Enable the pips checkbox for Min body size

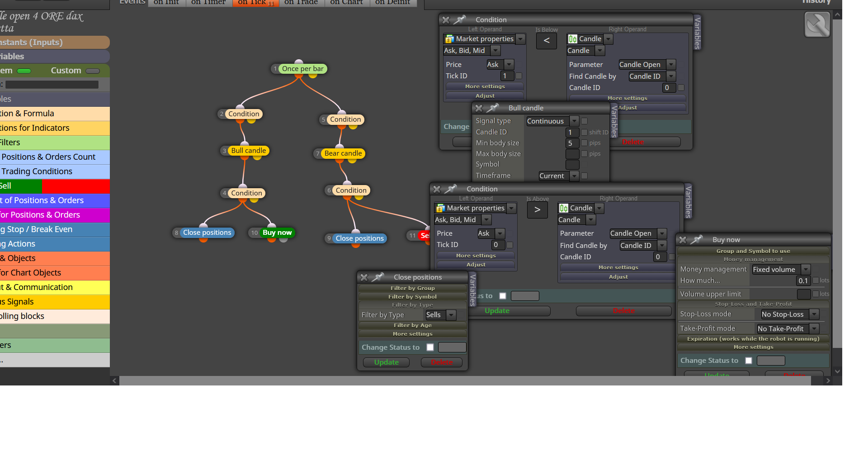pos(584,143)
